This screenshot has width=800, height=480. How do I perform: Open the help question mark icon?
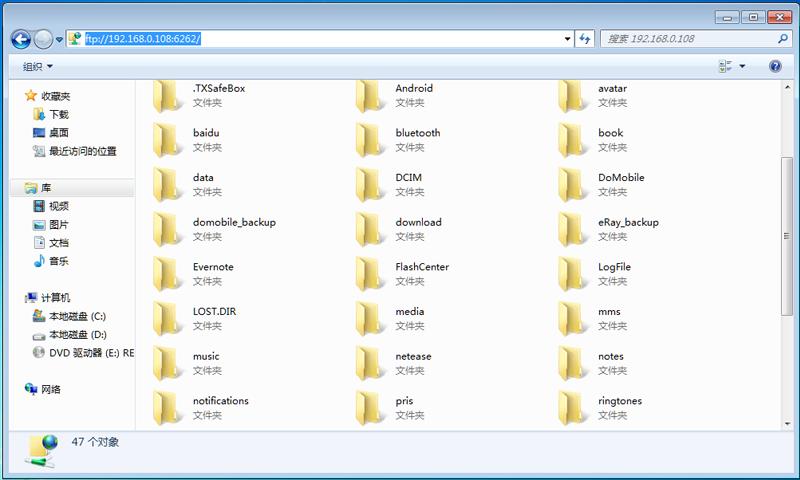(x=775, y=66)
